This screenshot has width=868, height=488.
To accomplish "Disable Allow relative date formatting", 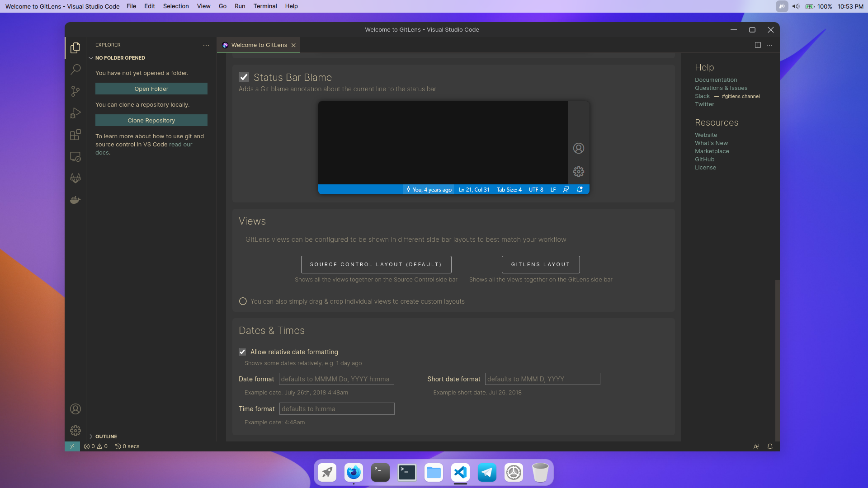I will (x=242, y=352).
